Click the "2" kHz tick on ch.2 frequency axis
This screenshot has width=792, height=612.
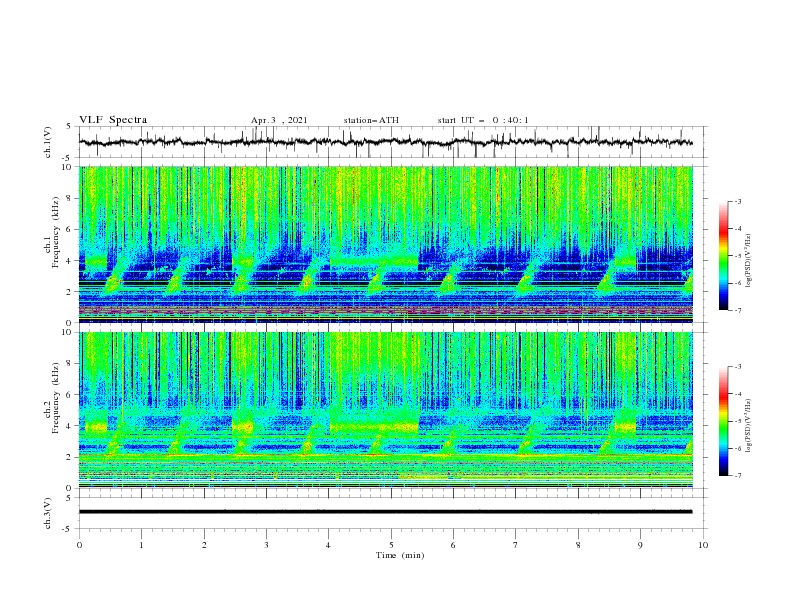coord(71,457)
